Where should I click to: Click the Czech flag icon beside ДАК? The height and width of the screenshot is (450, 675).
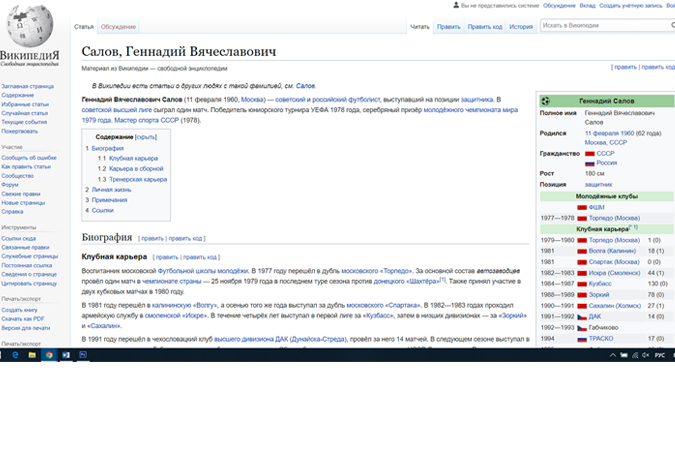(582, 316)
